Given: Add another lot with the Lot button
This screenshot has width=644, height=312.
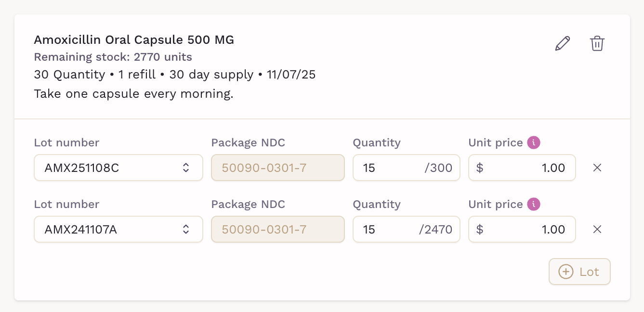Looking at the screenshot, I should tap(579, 272).
